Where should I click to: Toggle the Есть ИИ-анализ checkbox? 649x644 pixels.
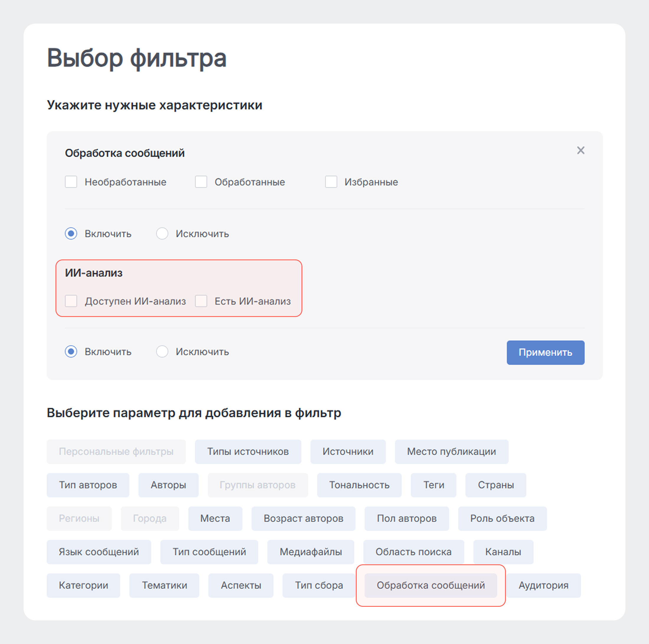point(201,301)
